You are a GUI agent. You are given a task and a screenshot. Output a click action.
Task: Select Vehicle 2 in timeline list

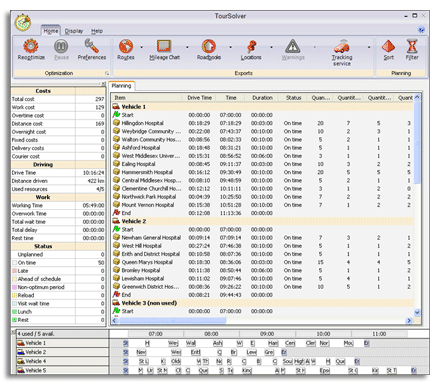tap(62, 352)
